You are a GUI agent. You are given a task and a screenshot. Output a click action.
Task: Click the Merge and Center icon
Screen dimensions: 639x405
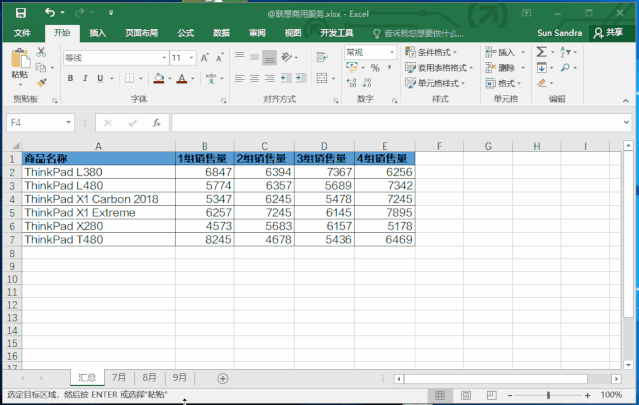[x=322, y=78]
